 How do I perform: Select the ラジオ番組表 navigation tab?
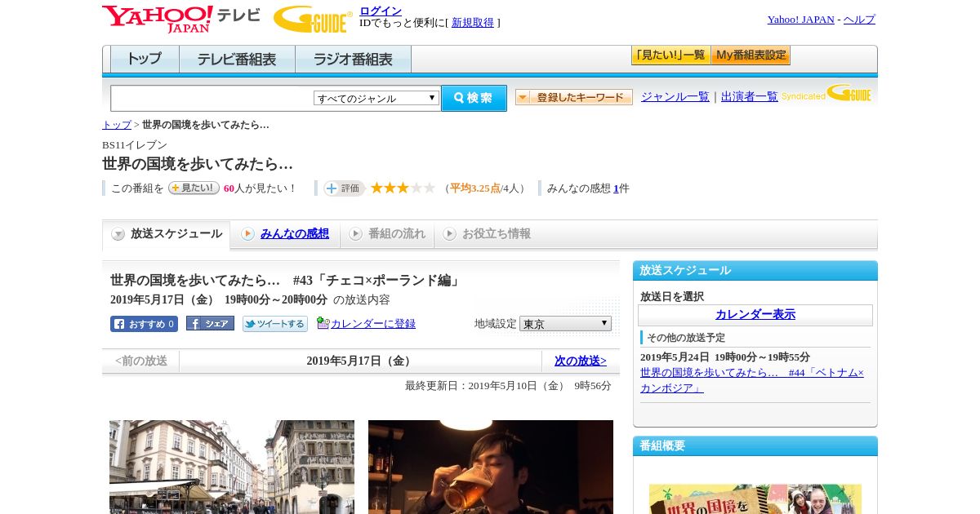point(353,60)
